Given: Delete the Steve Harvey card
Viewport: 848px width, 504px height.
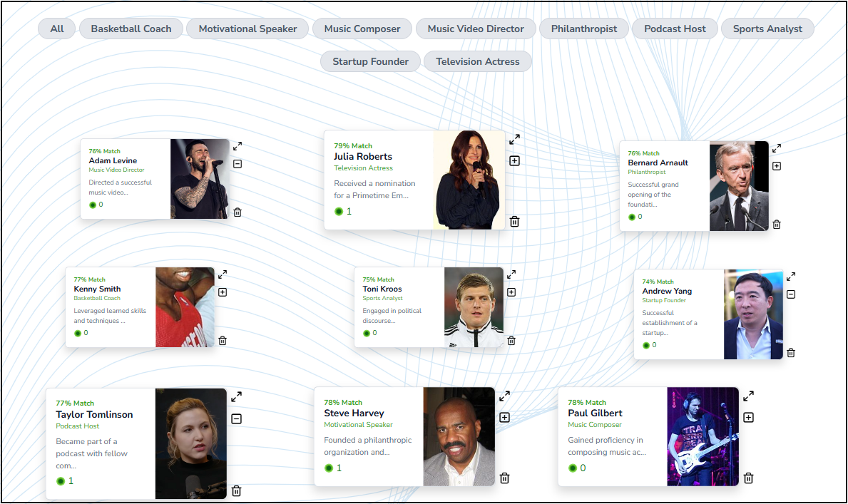Looking at the screenshot, I should (504, 478).
